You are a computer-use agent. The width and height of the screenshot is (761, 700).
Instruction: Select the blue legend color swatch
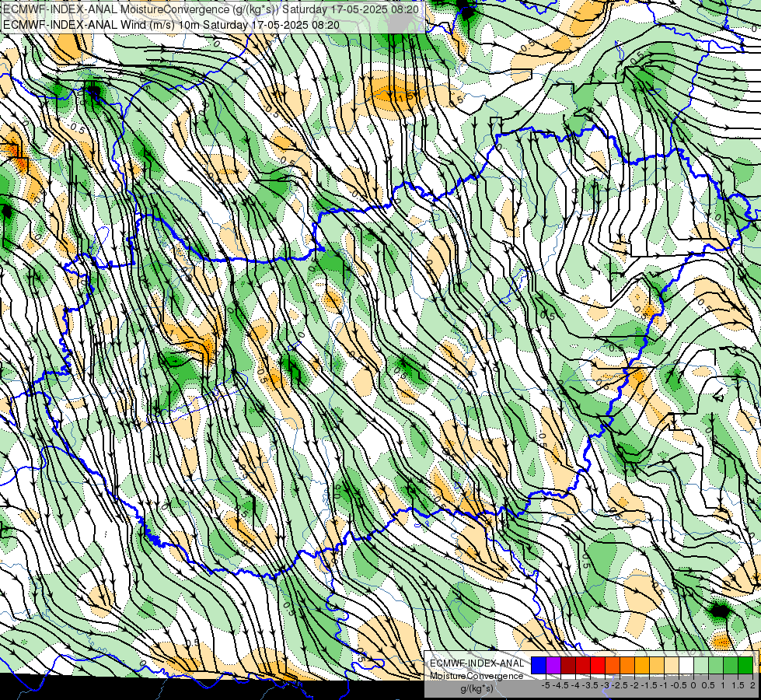pyautogui.click(x=539, y=666)
